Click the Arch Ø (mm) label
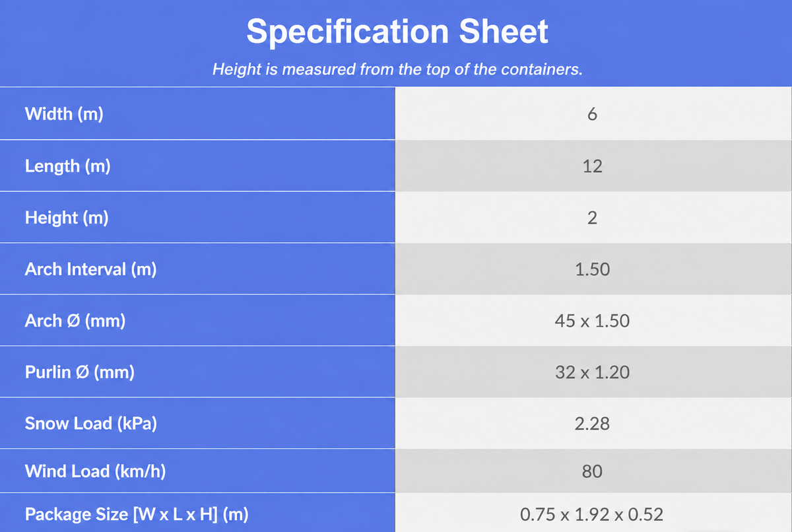792x532 pixels. [x=75, y=321]
